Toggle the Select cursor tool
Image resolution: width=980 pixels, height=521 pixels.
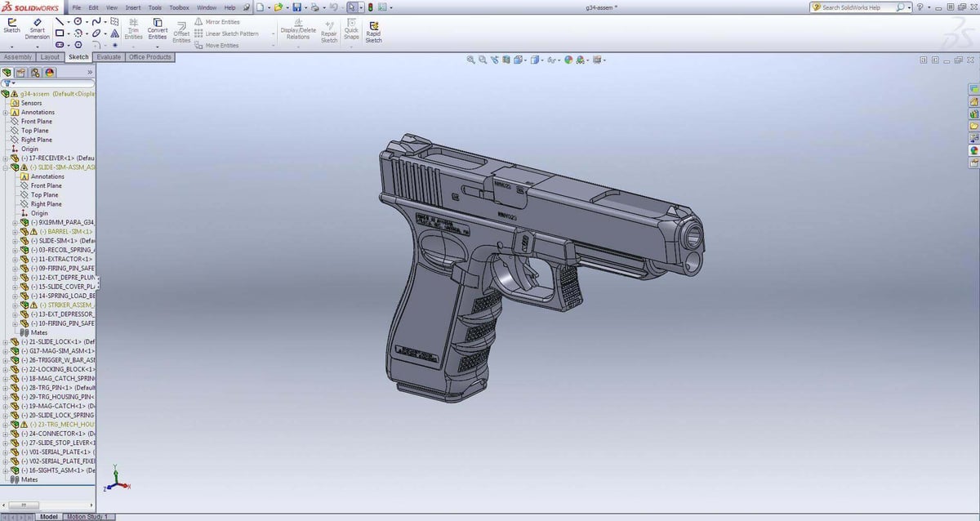click(x=350, y=7)
